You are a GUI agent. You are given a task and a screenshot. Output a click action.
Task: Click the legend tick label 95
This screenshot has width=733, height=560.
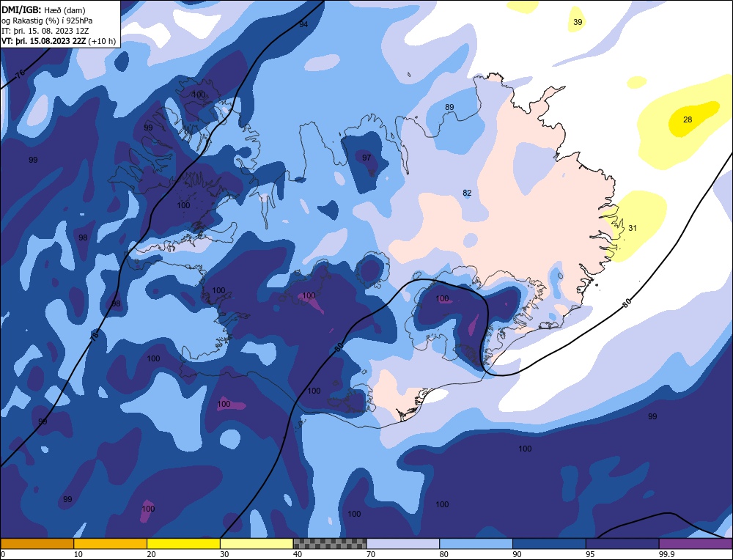pos(590,554)
